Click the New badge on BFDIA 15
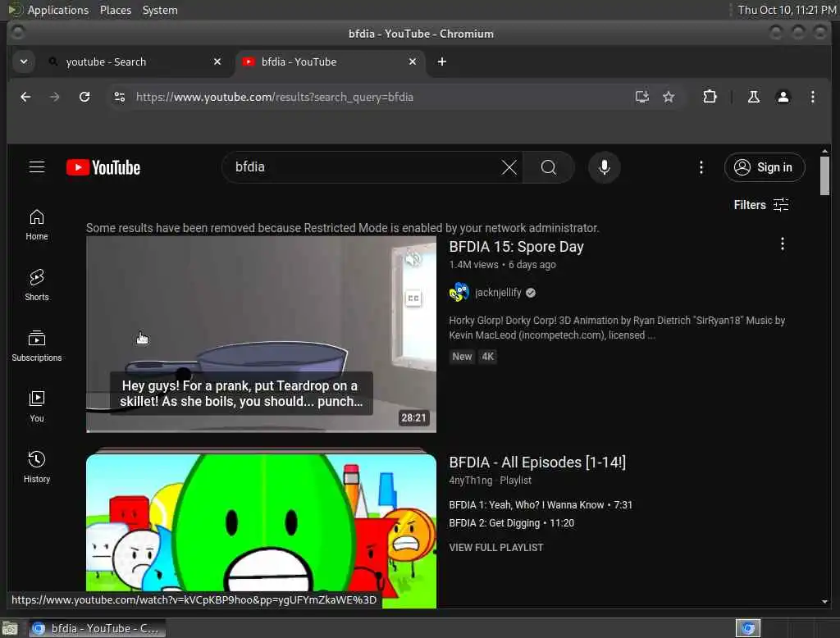This screenshot has height=638, width=840. pos(462,357)
